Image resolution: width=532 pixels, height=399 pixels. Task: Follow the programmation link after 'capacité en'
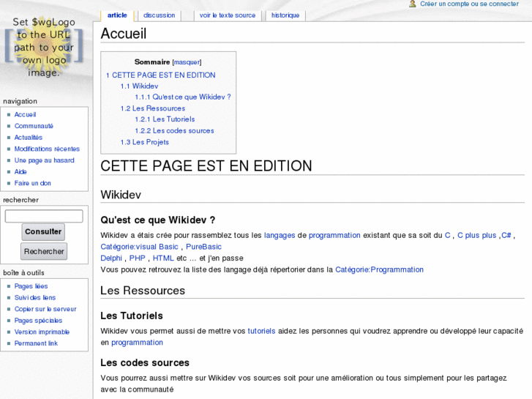coord(137,343)
